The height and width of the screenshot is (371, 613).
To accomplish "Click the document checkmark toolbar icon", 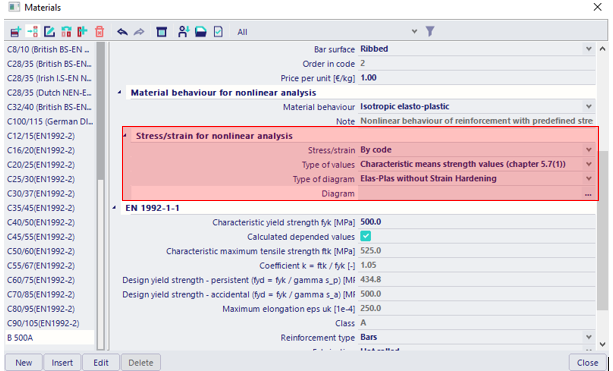I will [x=218, y=32].
